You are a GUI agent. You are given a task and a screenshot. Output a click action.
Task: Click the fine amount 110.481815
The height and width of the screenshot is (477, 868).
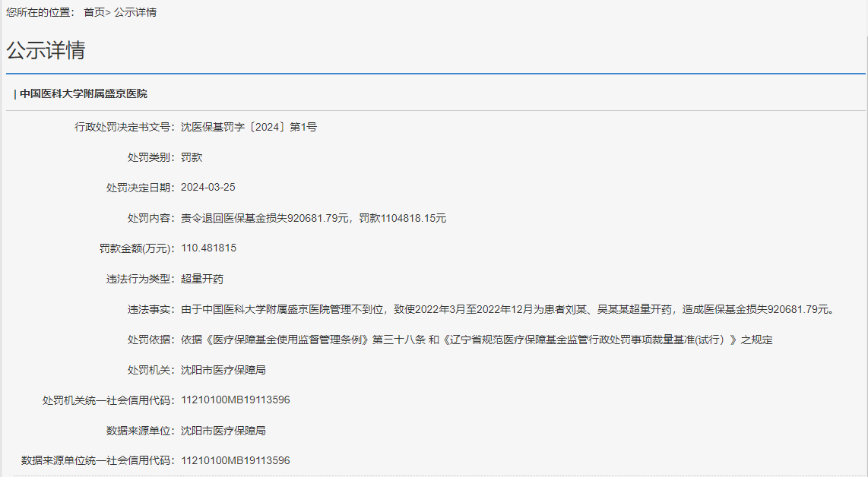[x=208, y=248]
